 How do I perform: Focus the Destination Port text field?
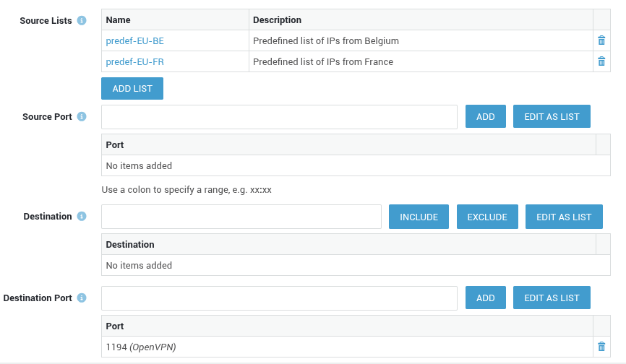tap(279, 298)
